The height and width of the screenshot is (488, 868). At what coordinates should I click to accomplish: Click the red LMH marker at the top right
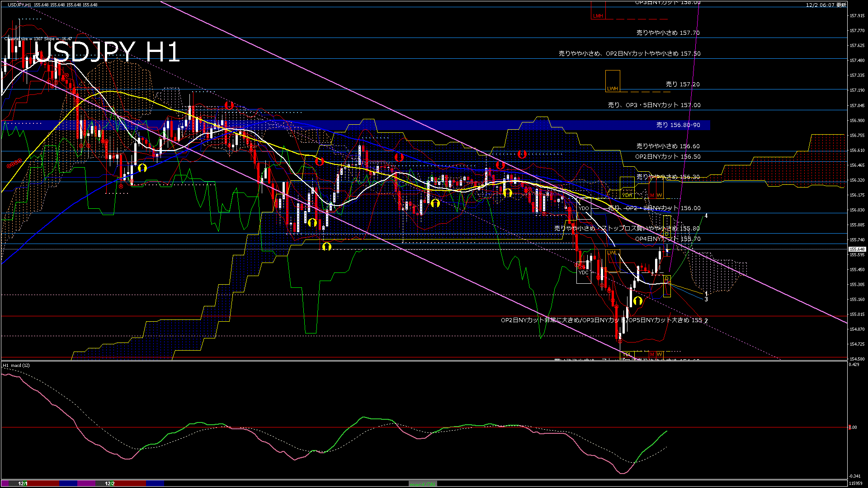(598, 16)
